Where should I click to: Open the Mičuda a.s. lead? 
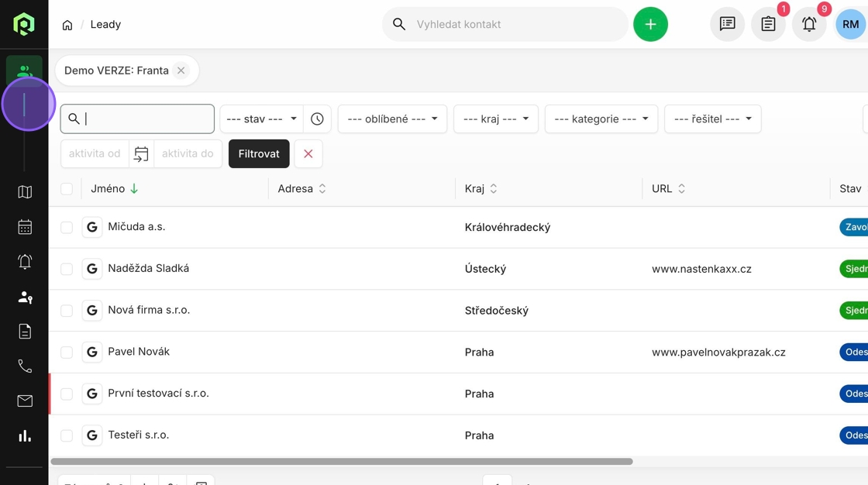click(x=136, y=226)
